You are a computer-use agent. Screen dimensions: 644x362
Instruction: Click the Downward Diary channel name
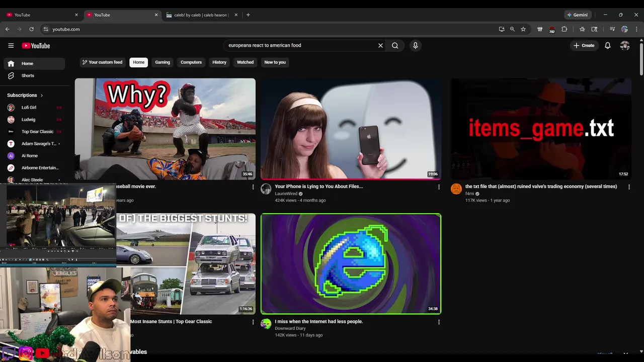(x=290, y=328)
